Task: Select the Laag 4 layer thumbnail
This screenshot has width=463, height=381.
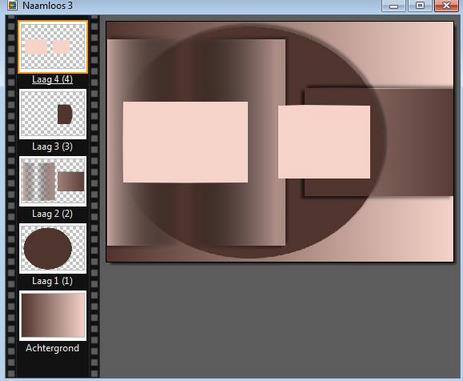Action: point(53,47)
